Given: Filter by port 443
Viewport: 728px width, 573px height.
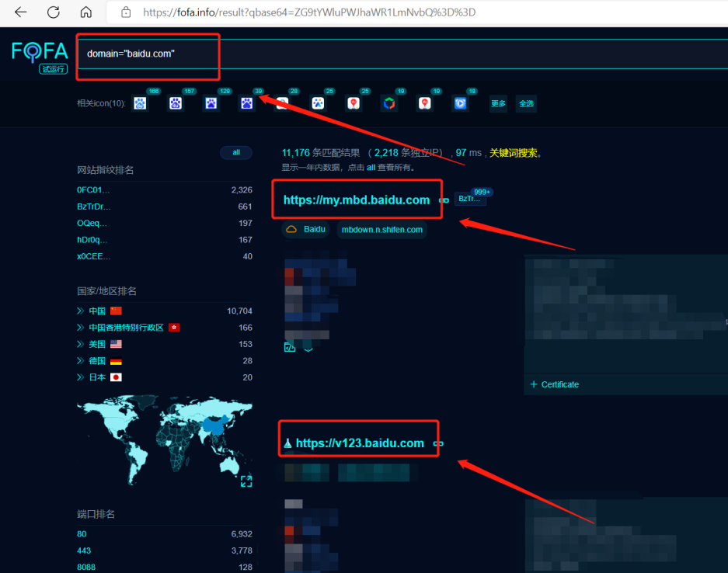Looking at the screenshot, I should (84, 550).
